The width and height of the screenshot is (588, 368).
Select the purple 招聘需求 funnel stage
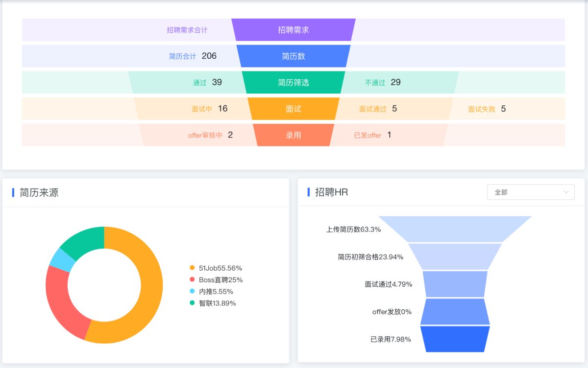(294, 30)
